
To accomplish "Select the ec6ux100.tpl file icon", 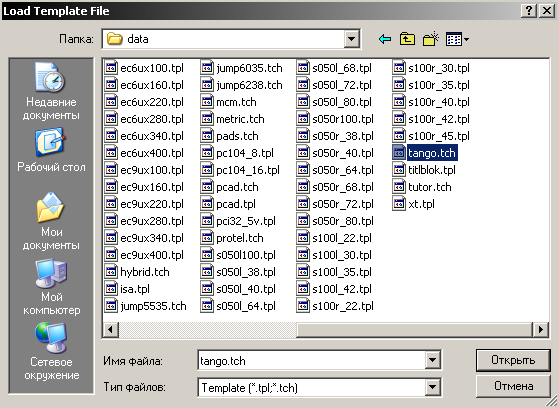I will (111, 68).
